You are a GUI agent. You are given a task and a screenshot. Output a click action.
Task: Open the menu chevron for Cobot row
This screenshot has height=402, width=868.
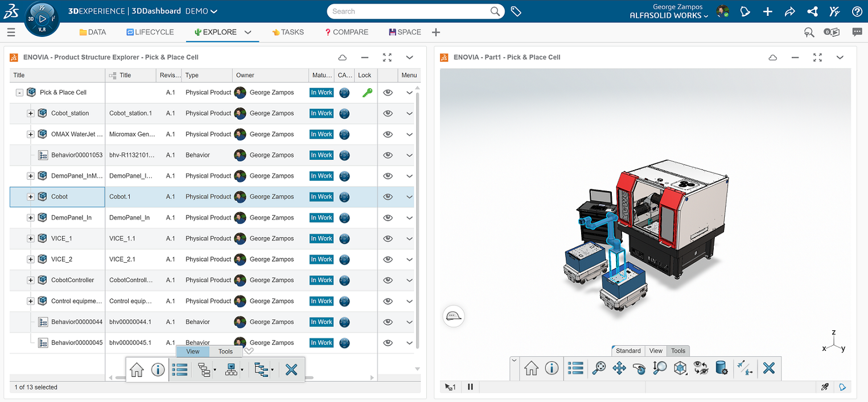[409, 197]
